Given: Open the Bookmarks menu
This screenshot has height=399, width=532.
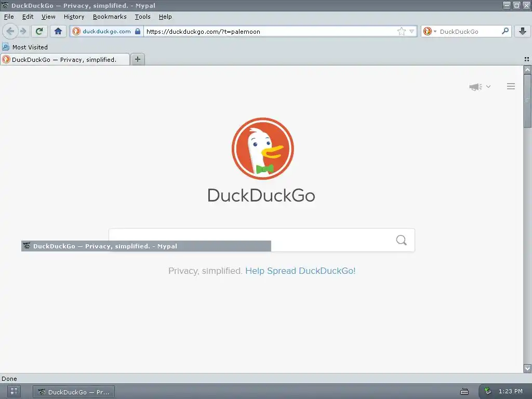Looking at the screenshot, I should coord(110,17).
